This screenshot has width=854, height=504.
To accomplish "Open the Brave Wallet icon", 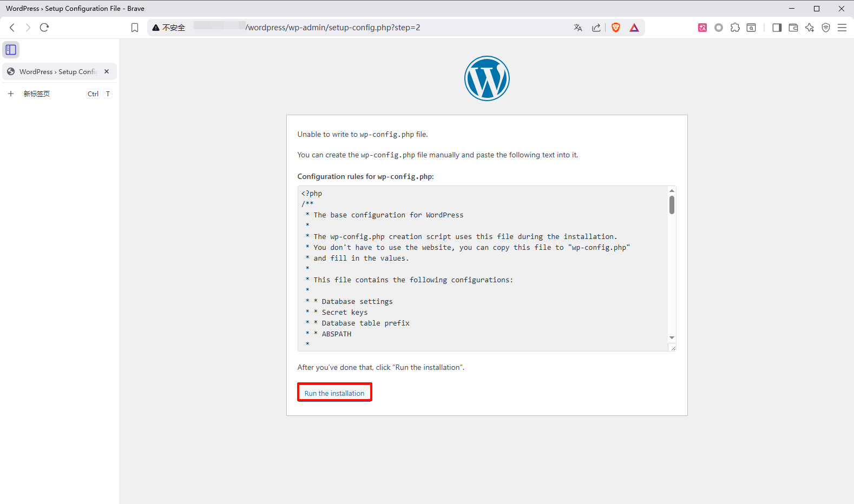I will tap(793, 28).
